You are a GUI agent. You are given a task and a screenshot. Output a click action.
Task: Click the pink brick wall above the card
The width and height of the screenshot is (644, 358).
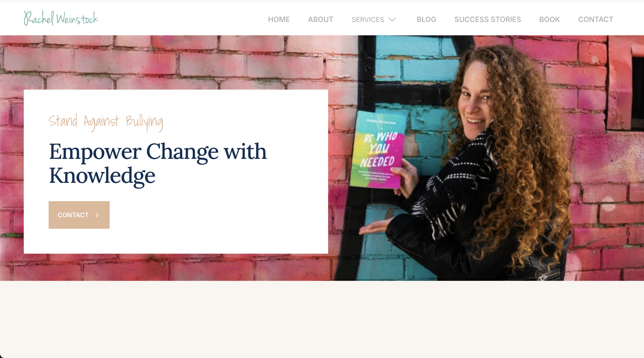click(x=175, y=62)
